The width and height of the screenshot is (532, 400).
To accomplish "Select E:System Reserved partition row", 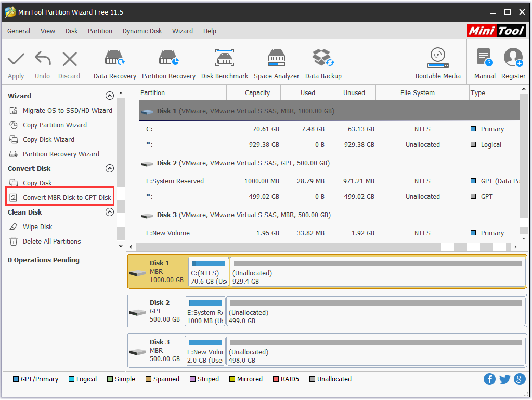I will (x=330, y=181).
